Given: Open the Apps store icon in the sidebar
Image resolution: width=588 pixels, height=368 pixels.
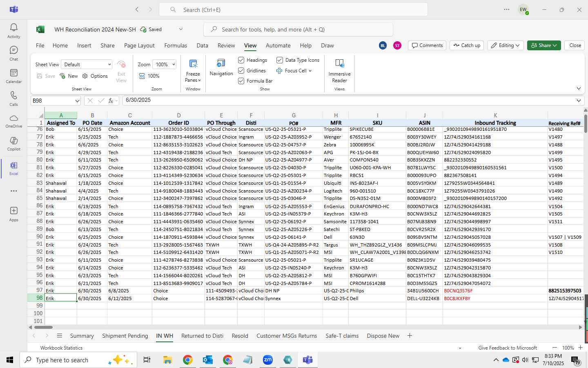Looking at the screenshot, I should [13, 214].
